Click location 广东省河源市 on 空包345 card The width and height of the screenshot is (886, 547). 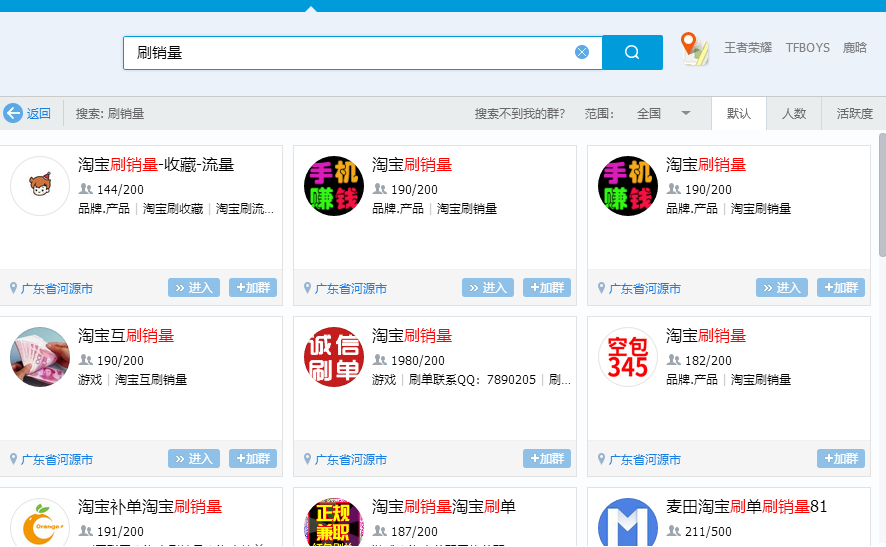coord(644,460)
